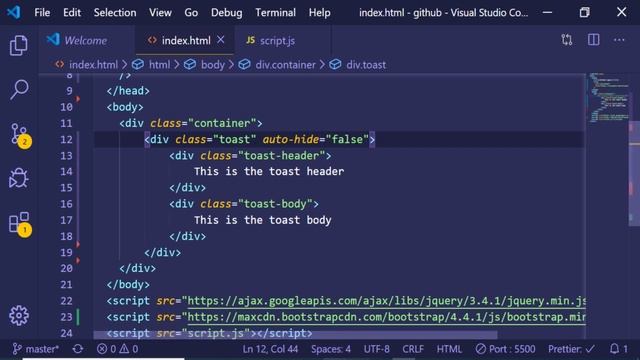Open the bootstrapcdn bootstrap script link

pyautogui.click(x=387, y=317)
